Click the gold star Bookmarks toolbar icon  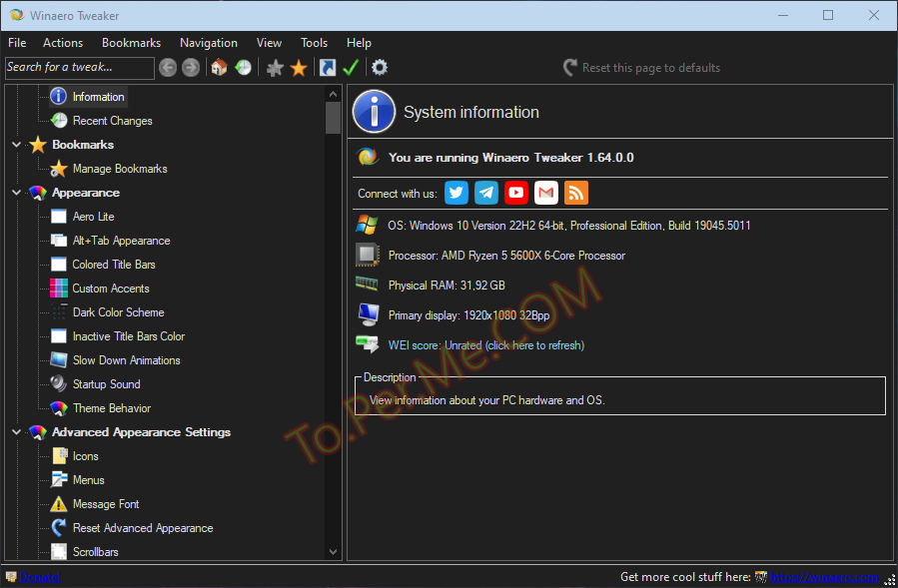pos(299,68)
